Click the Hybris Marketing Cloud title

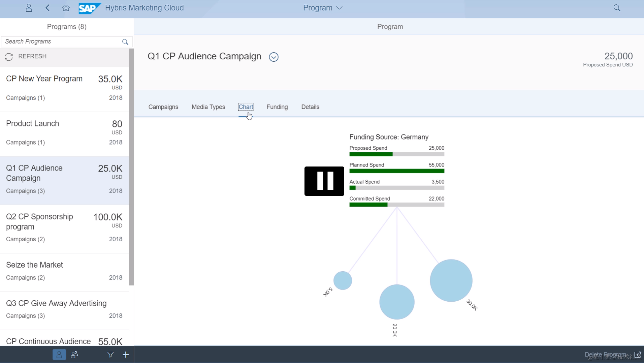click(144, 8)
